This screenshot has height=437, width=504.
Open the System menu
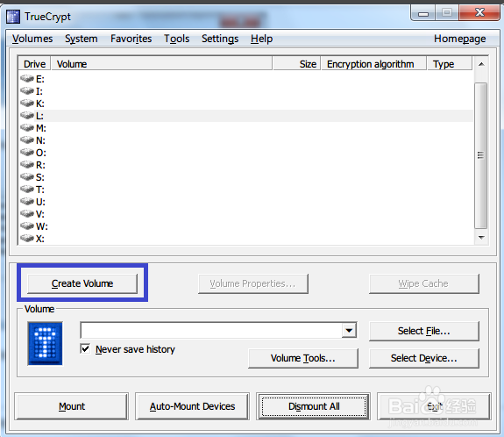82,39
